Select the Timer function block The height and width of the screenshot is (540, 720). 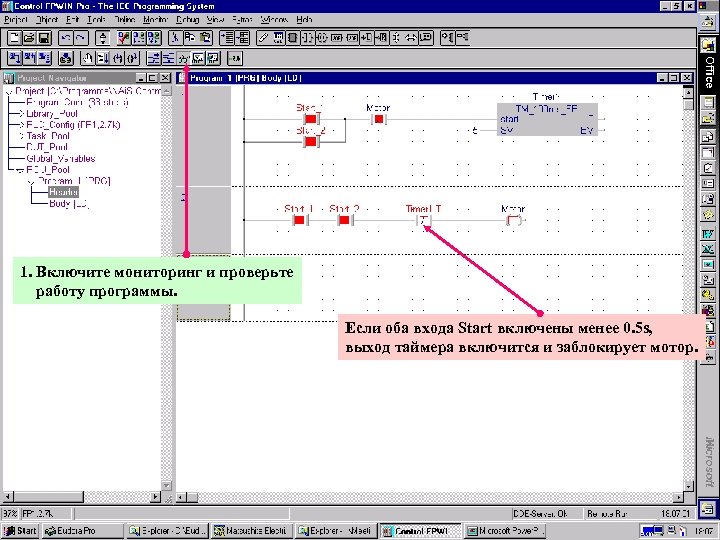click(x=547, y=119)
